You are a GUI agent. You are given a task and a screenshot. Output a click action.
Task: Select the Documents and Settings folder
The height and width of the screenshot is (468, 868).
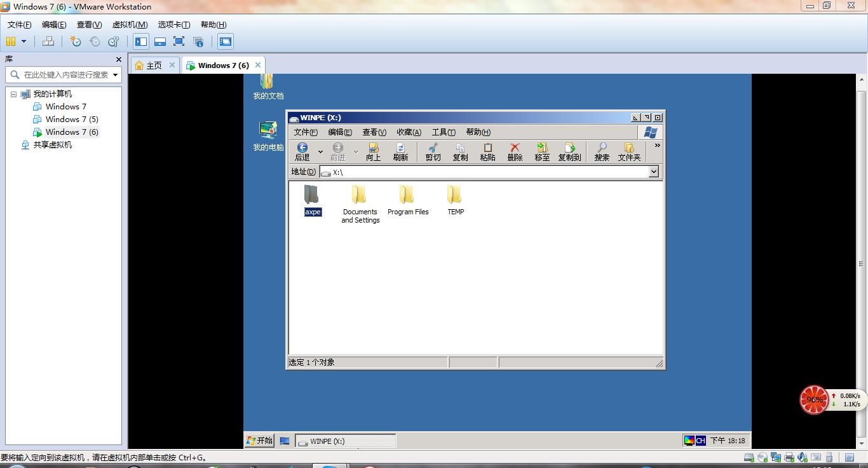pyautogui.click(x=360, y=204)
